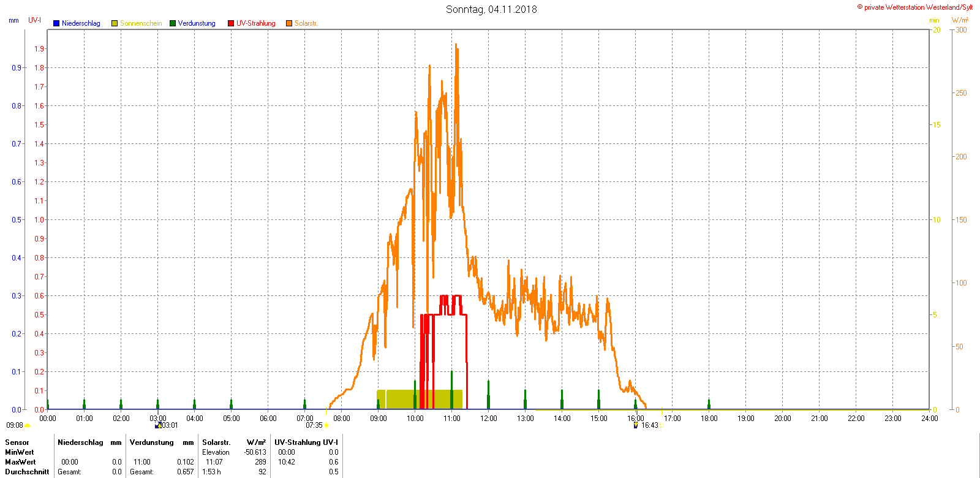
Task: Click the yellow Sonnenschein legend swatch
Action: (x=115, y=23)
